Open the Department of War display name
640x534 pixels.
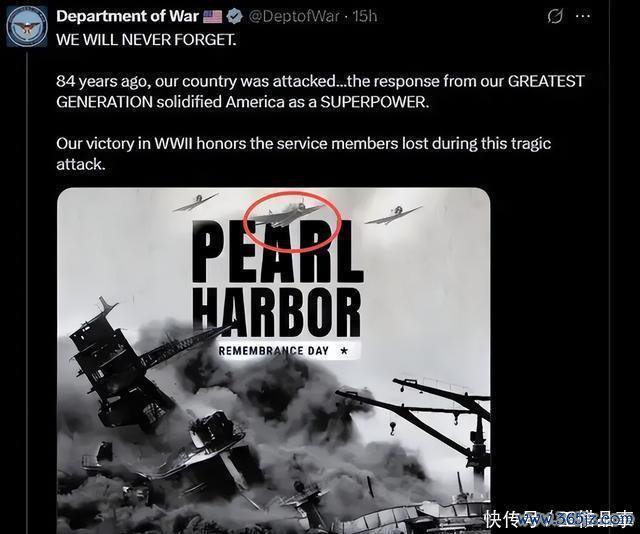coord(127,16)
